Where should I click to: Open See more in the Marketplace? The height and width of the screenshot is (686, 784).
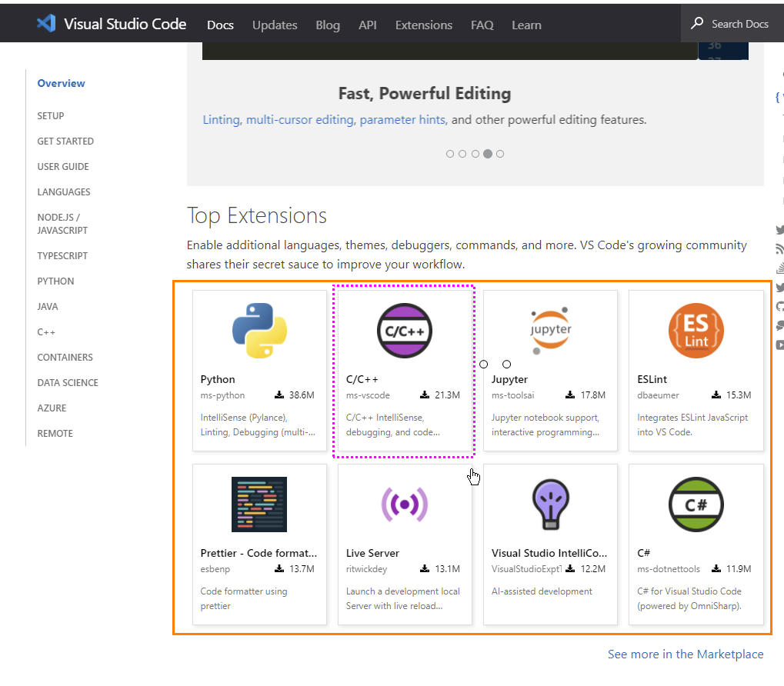686,654
